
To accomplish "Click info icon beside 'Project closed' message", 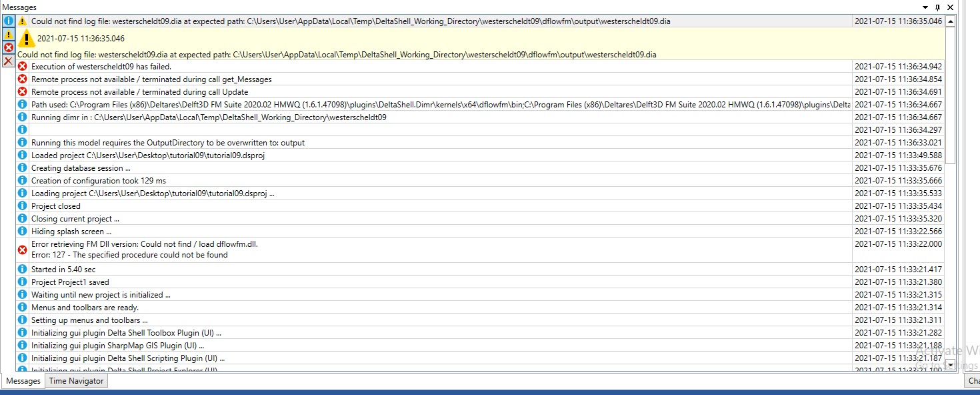I will coord(23,206).
